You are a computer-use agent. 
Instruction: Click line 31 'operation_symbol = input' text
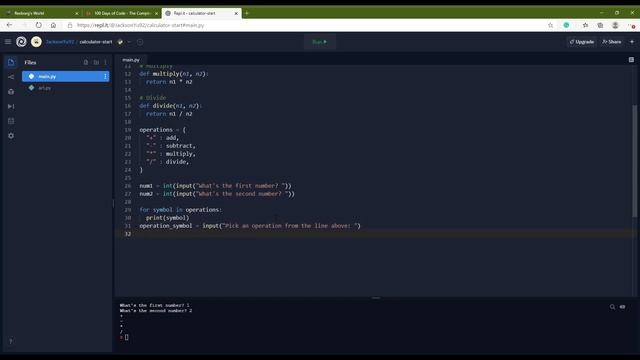tap(250, 226)
